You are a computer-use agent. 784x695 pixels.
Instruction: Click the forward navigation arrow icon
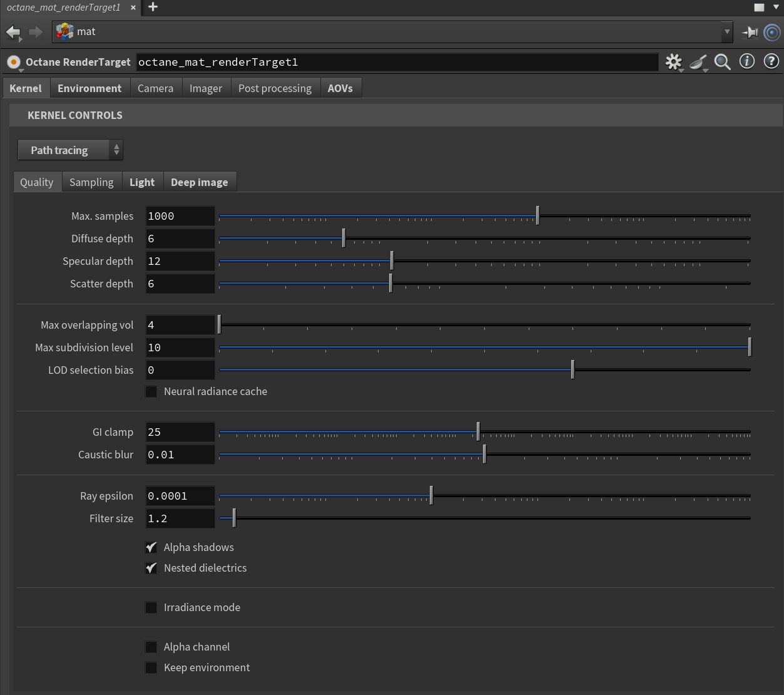[x=36, y=32]
